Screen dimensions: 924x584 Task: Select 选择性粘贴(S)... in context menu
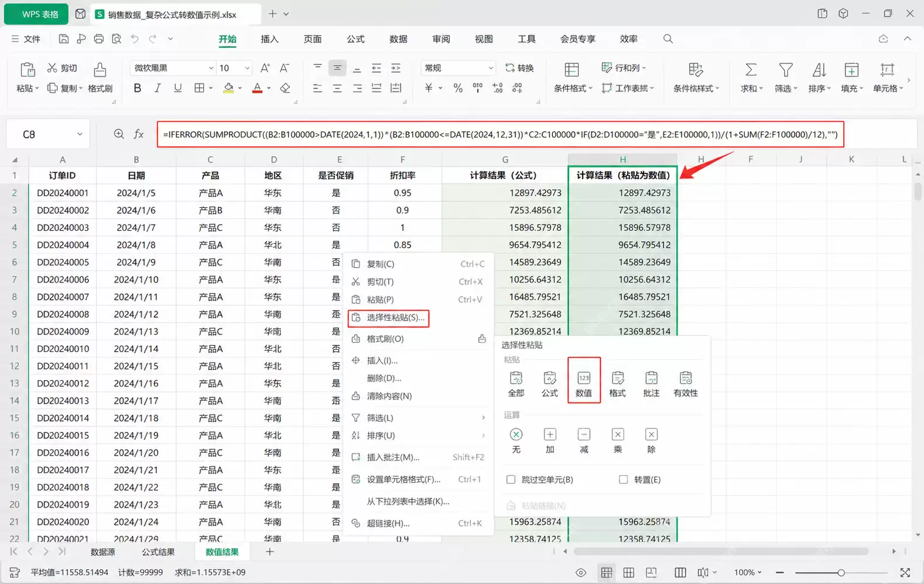pos(388,317)
